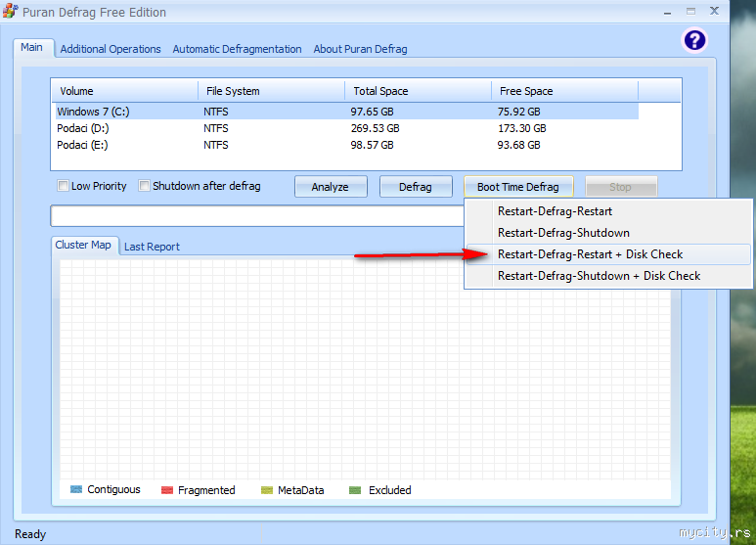
Task: Click the yellow MetaData legend swatch
Action: [267, 490]
